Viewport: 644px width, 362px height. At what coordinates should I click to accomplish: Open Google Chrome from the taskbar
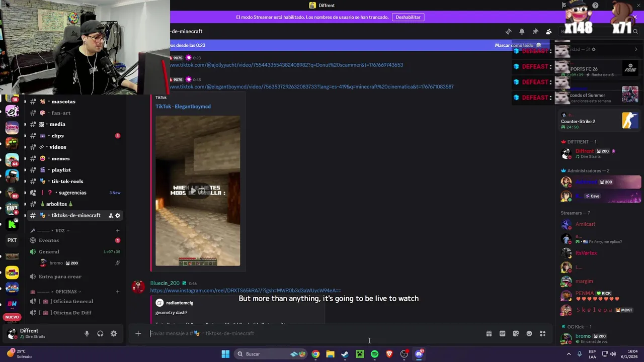pyautogui.click(x=315, y=354)
